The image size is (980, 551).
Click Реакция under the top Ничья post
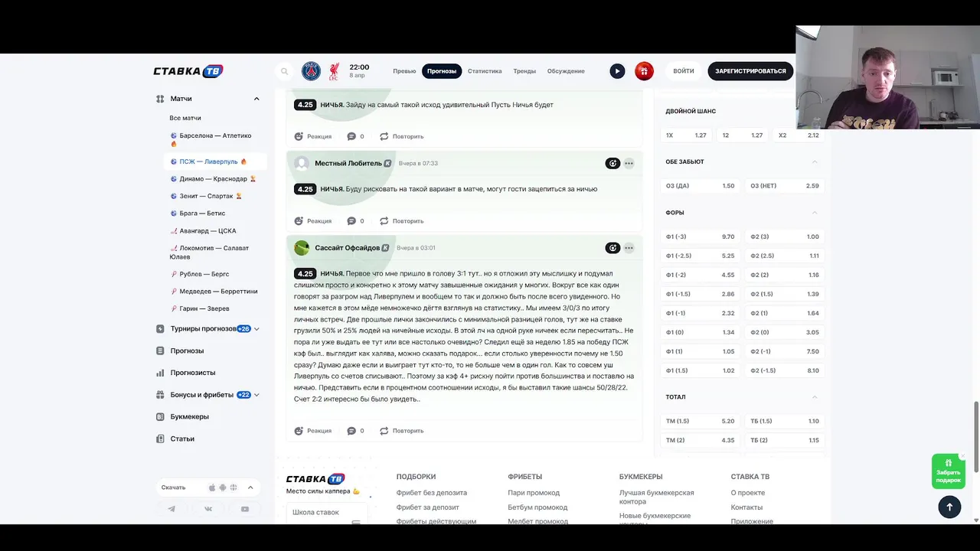tap(313, 136)
